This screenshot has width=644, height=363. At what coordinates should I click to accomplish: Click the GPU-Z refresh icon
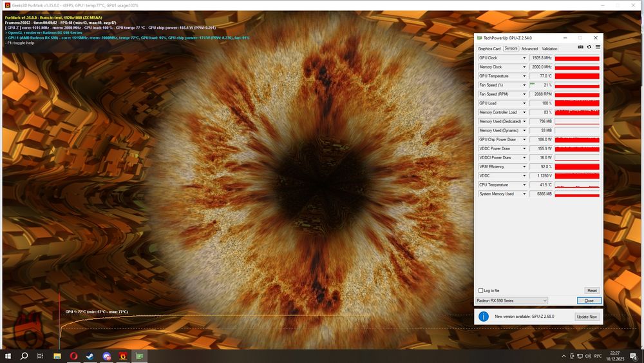[589, 47]
